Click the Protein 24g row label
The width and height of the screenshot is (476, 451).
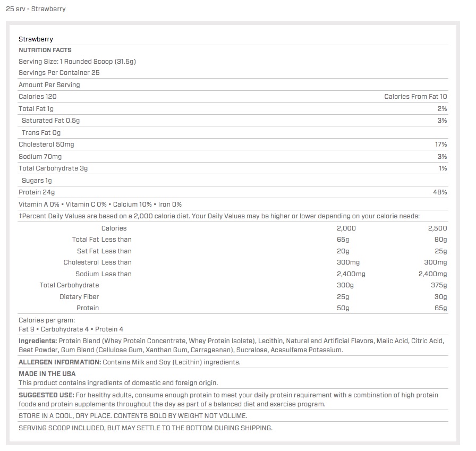point(37,192)
